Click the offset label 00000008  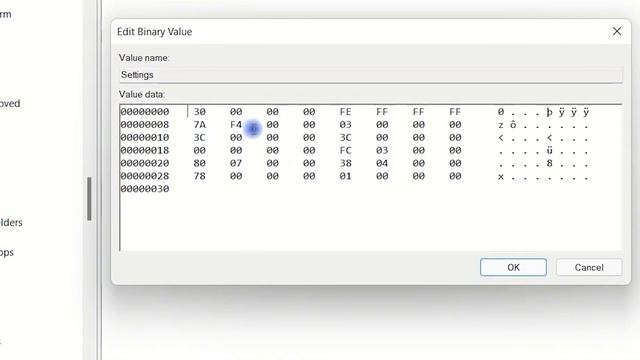(144, 125)
